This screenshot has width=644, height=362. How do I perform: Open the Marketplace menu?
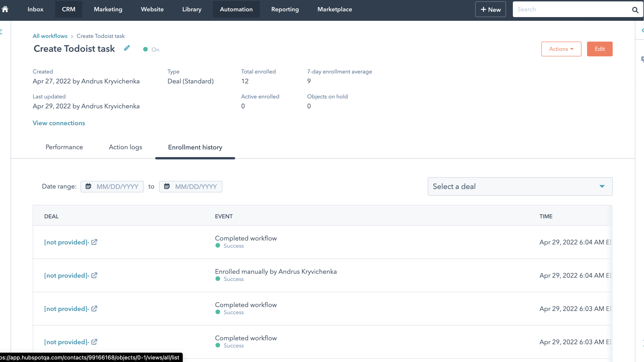(335, 9)
